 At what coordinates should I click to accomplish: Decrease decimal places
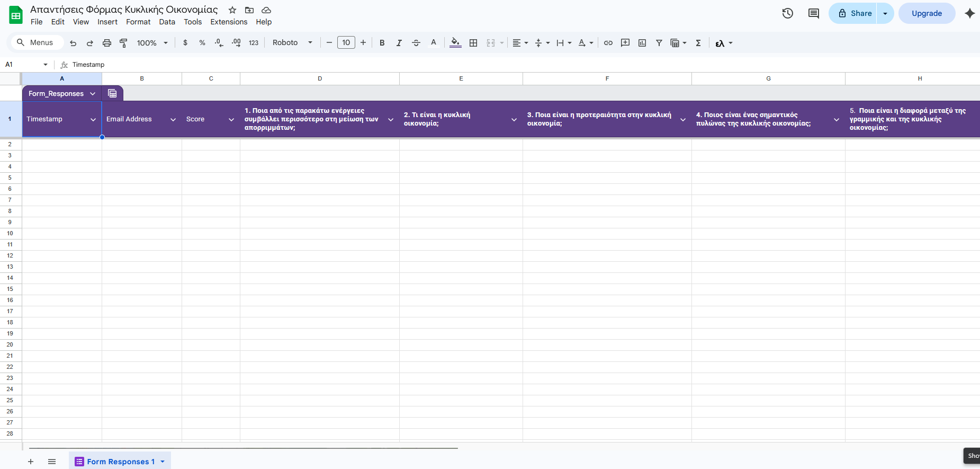point(219,43)
